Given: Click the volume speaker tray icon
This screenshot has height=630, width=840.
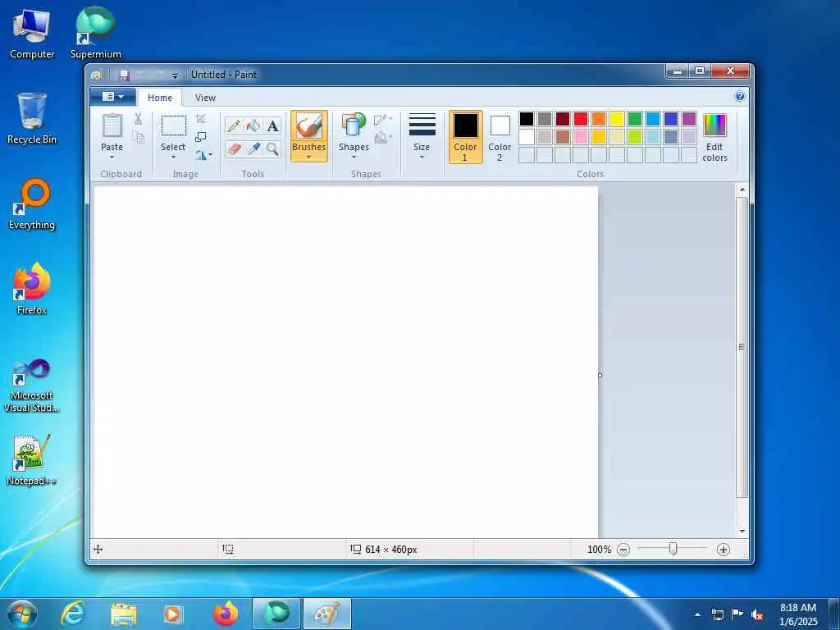Looking at the screenshot, I should (x=757, y=615).
